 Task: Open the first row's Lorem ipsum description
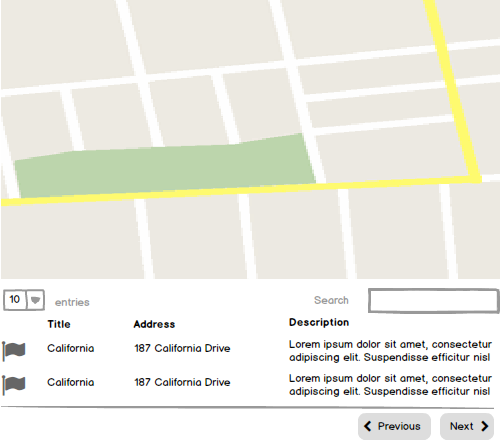click(390, 351)
